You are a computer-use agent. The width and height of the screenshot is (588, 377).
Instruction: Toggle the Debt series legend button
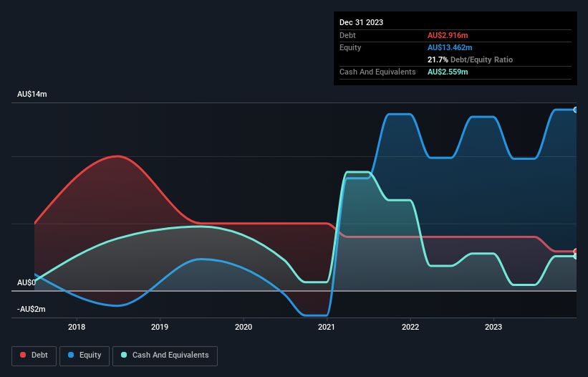pyautogui.click(x=34, y=355)
